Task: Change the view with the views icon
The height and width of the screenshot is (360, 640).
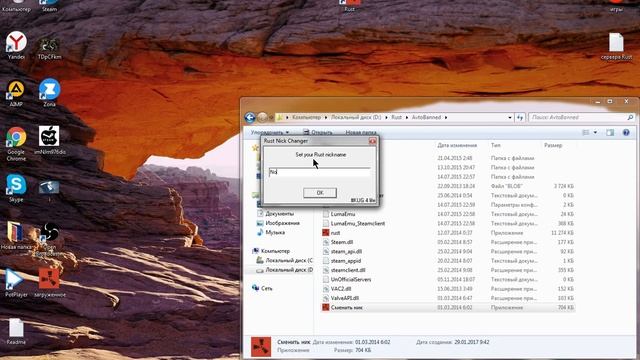Action: click(586, 133)
